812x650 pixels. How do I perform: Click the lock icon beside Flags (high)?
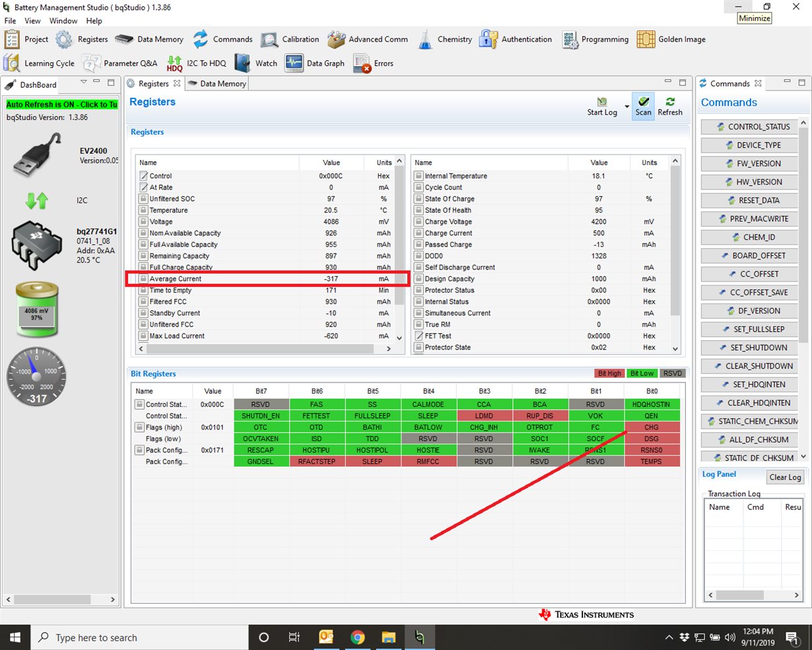click(x=139, y=427)
